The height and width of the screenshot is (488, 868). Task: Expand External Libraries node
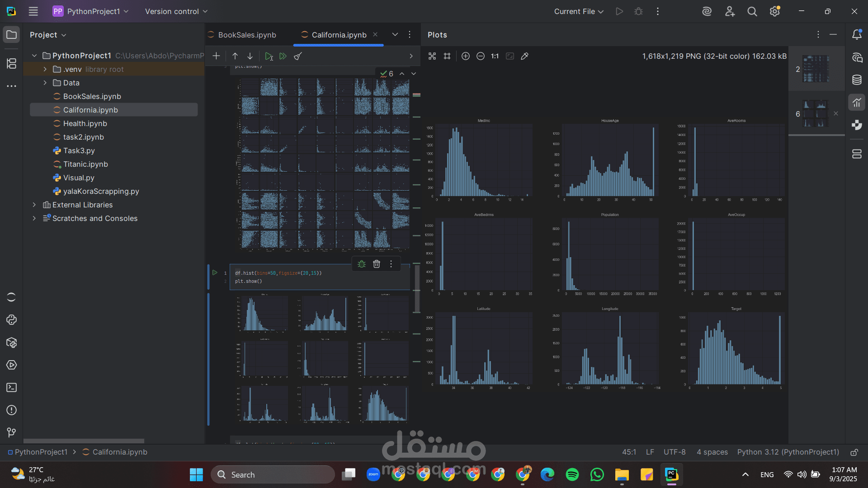pos(34,205)
